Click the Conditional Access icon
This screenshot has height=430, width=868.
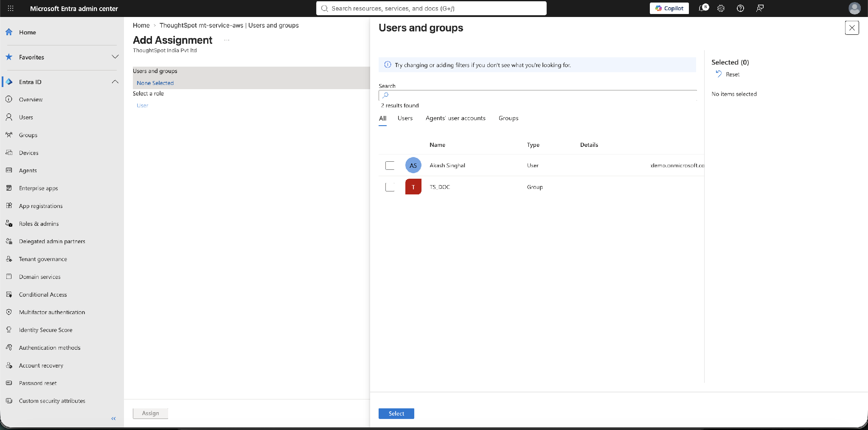pyautogui.click(x=9, y=295)
